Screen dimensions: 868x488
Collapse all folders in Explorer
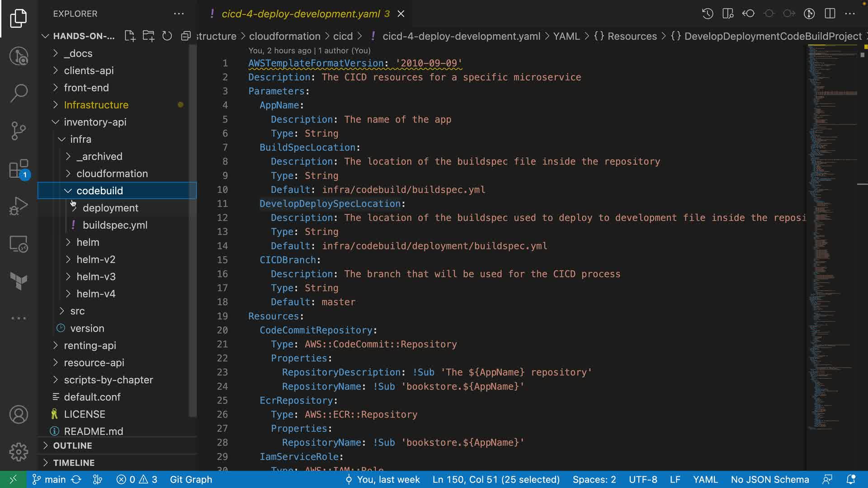point(186,36)
